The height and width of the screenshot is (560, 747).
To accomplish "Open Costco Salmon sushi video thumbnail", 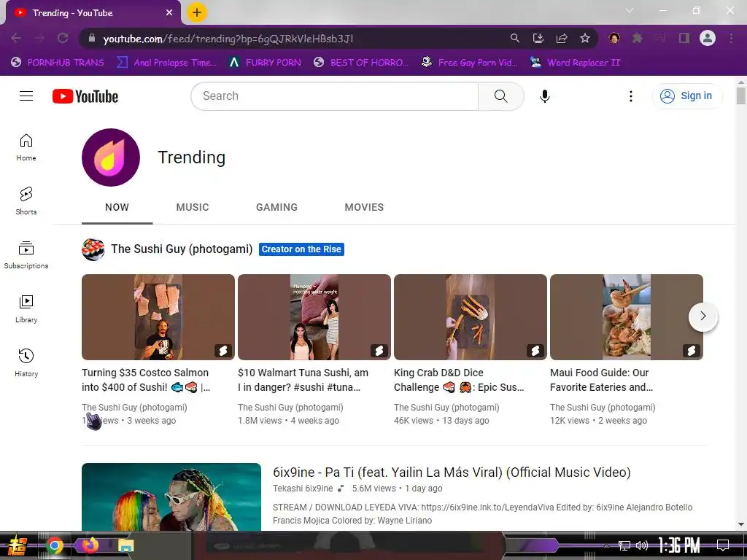I will 158,317.
